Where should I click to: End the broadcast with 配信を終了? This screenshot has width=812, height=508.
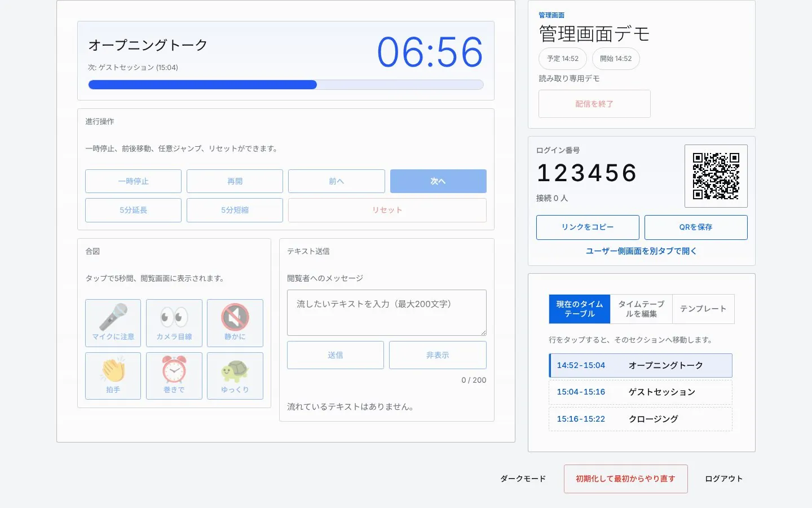pos(594,104)
